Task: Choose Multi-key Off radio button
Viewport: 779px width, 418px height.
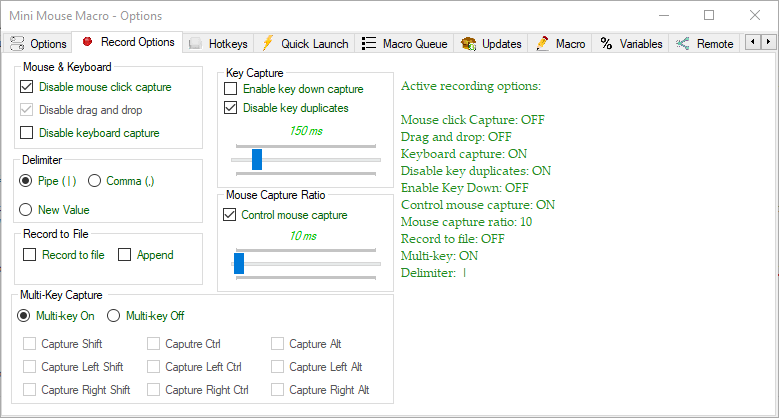Action: click(x=113, y=316)
